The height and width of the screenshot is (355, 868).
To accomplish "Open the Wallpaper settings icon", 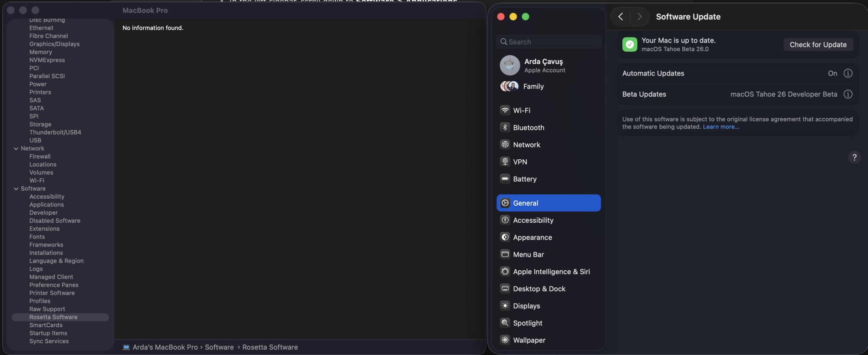I will coord(505,340).
